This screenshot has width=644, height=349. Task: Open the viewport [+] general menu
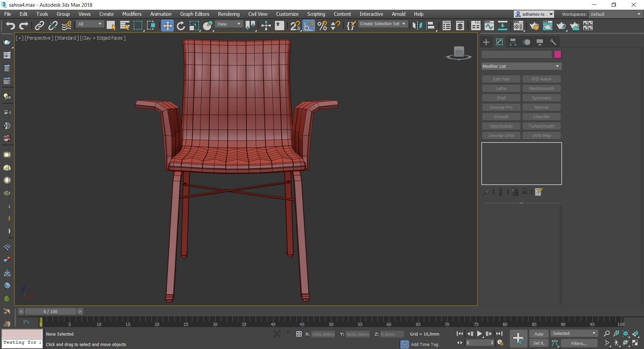point(19,38)
